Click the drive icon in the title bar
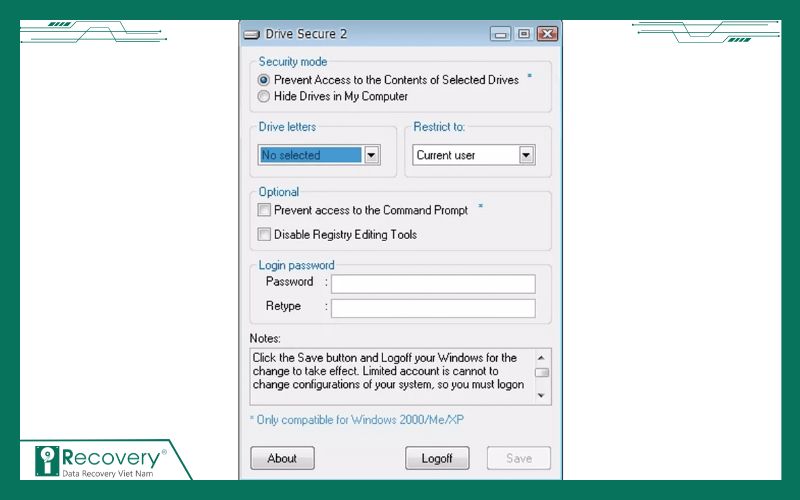The image size is (800, 500). tap(251, 34)
